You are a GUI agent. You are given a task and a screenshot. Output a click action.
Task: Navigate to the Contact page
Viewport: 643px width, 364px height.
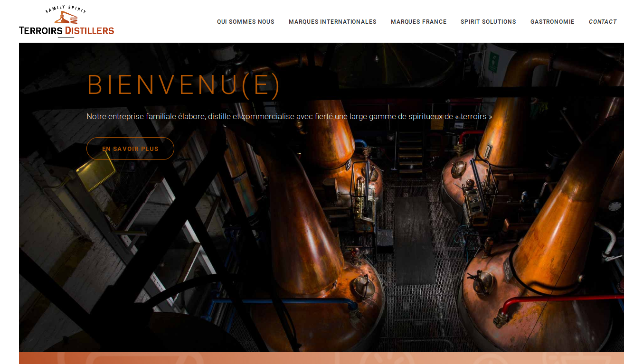click(x=603, y=22)
